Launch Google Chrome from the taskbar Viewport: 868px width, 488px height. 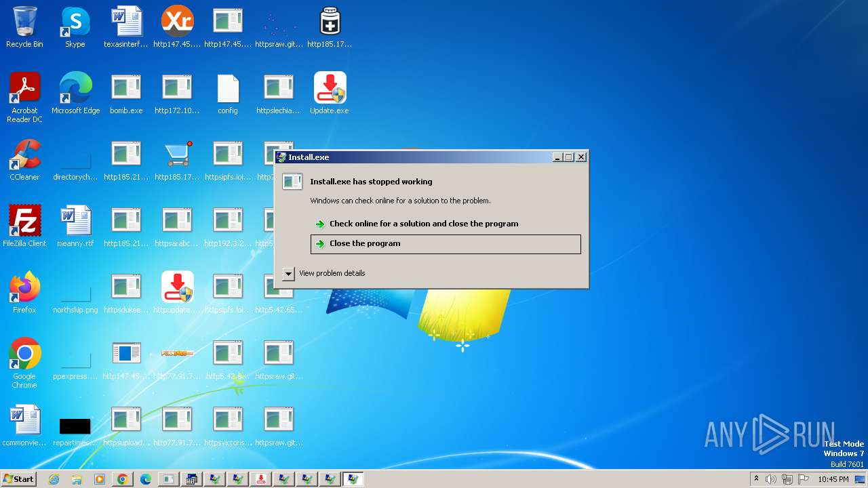coord(123,479)
